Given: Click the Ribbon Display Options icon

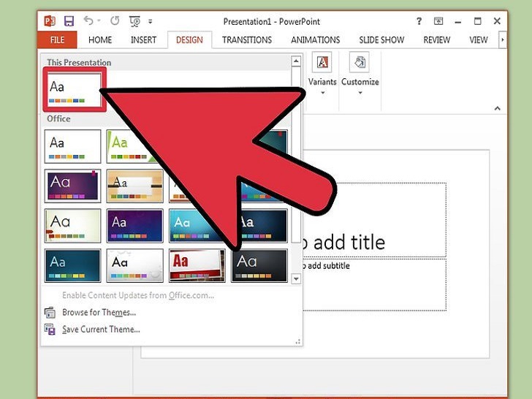Looking at the screenshot, I should (437, 21).
